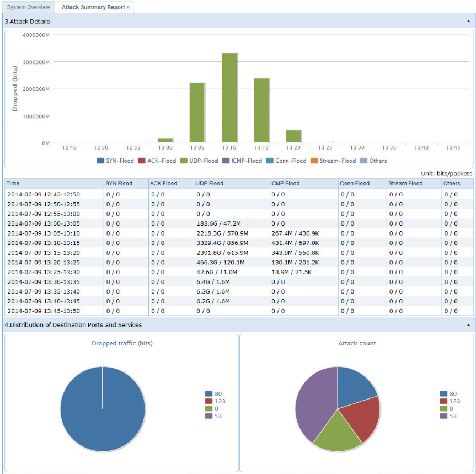The height and width of the screenshot is (474, 476).
Task: Click port 53 legend in Attack count chart
Action: click(x=448, y=416)
